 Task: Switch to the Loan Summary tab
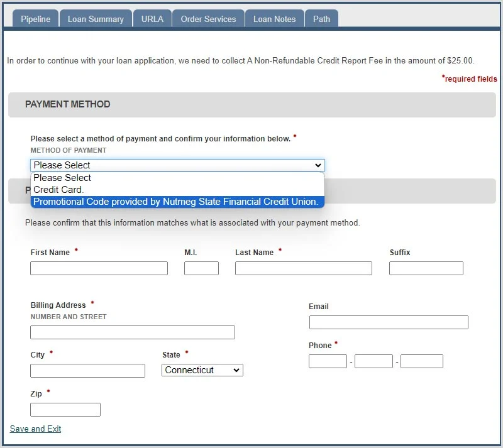pos(96,19)
